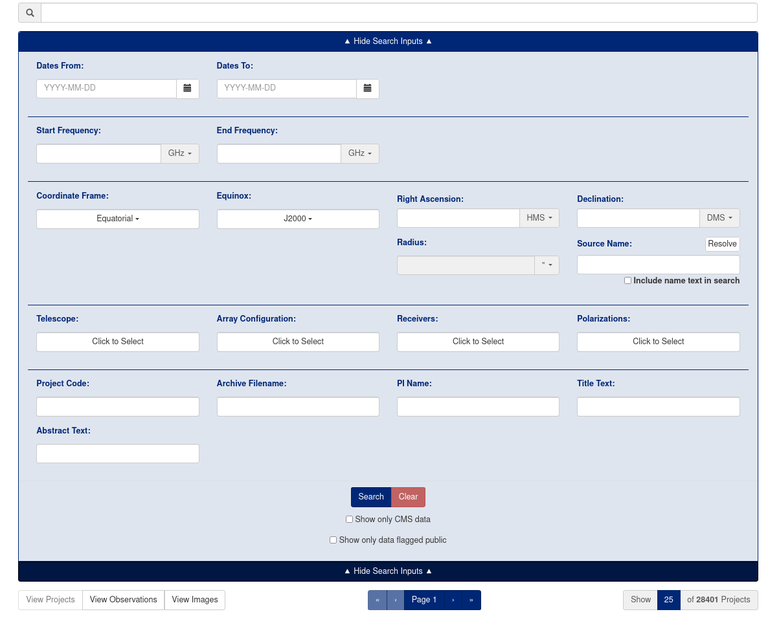Click the magnifying glass search icon
768x625 pixels.
[29, 13]
